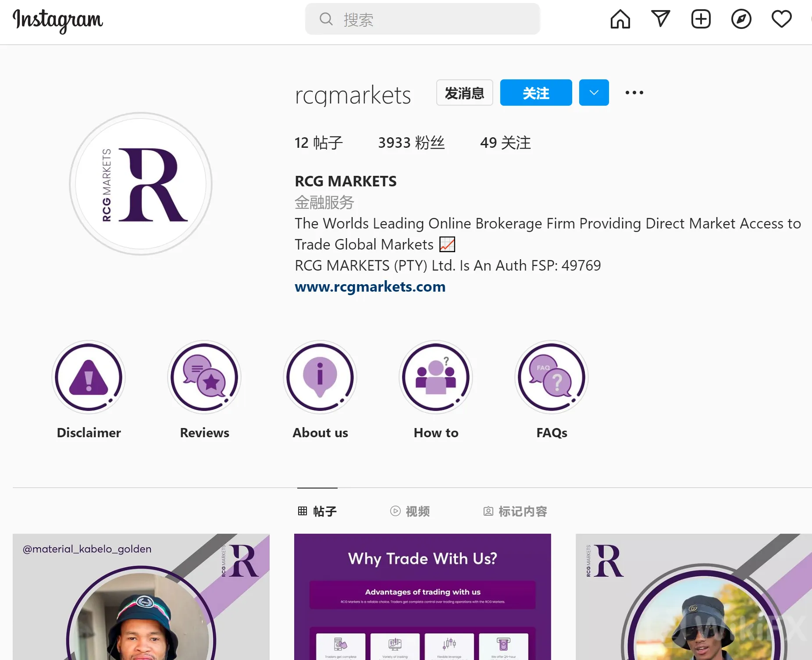
Task: Open the Reviews highlight icon
Action: pos(204,377)
